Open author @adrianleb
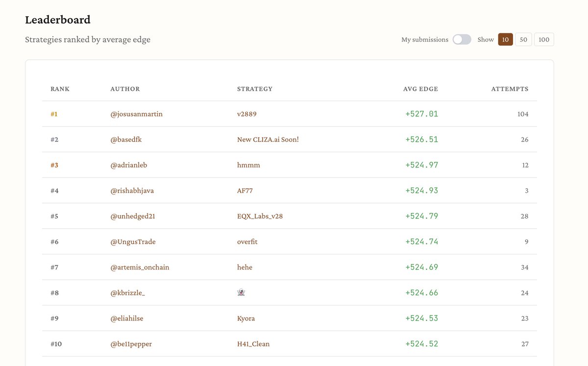Screen dimensions: 588x366 (x=128, y=165)
